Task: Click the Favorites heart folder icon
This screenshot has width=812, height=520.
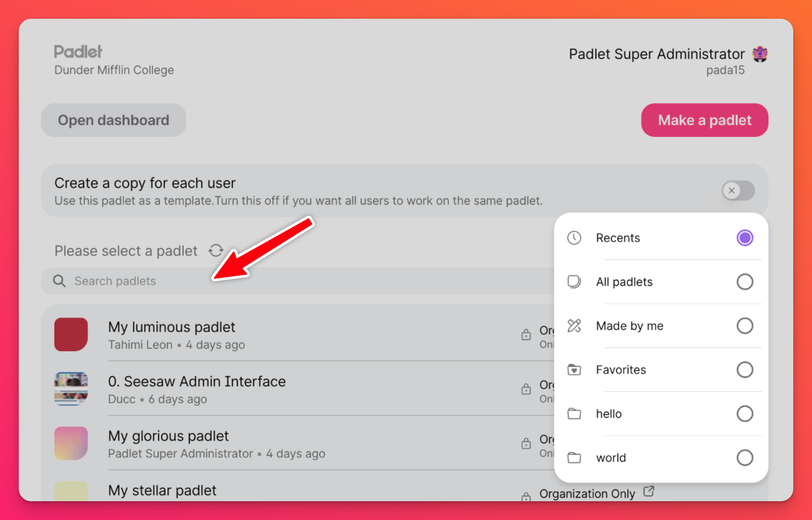Action: click(x=574, y=370)
